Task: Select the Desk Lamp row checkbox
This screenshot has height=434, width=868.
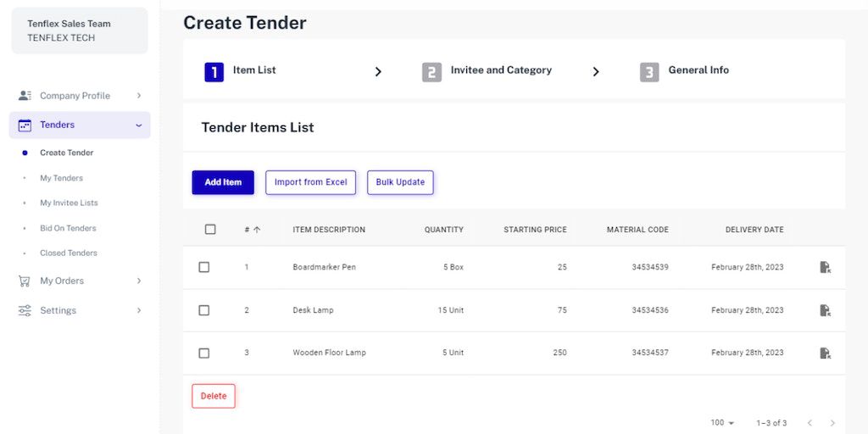Action: click(x=204, y=310)
